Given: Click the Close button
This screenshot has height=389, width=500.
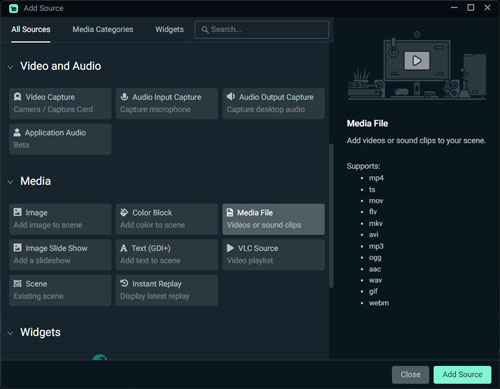Looking at the screenshot, I should (410, 374).
